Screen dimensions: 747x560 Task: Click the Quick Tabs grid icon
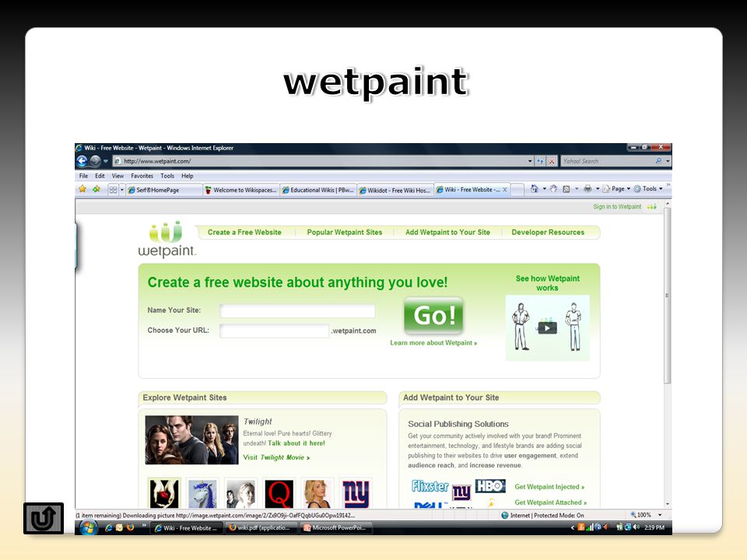tap(113, 190)
